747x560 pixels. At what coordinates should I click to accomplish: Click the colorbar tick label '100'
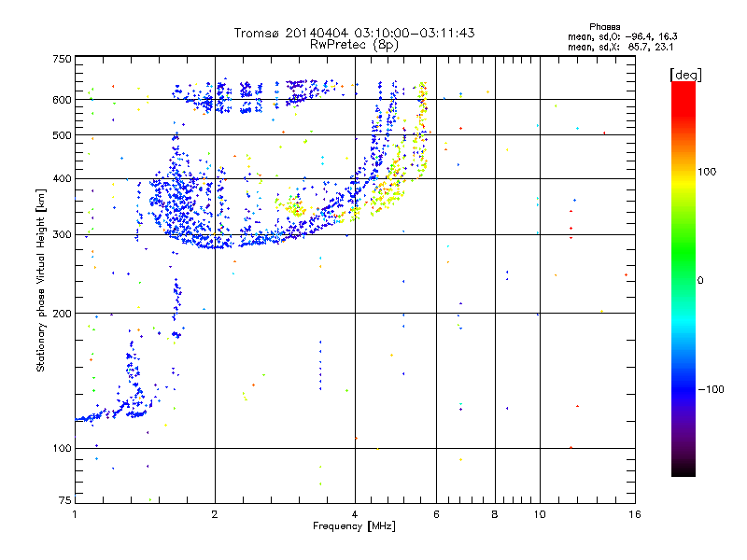707,172
